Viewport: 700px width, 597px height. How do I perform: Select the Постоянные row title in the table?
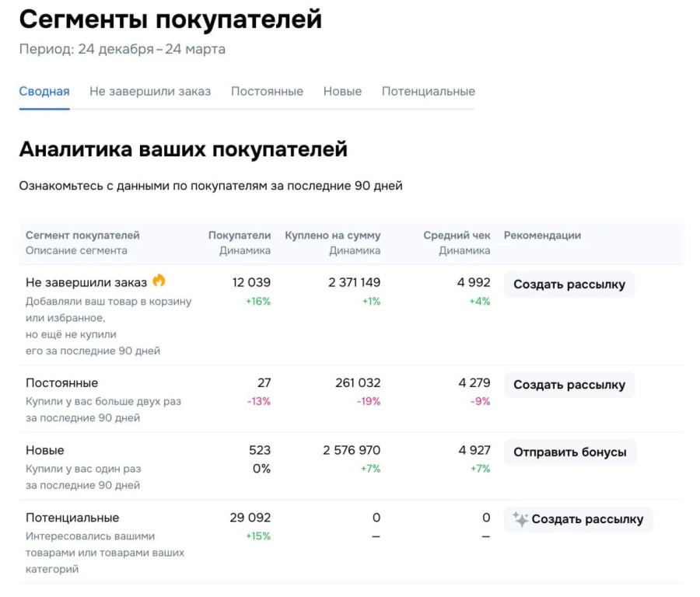(x=61, y=382)
